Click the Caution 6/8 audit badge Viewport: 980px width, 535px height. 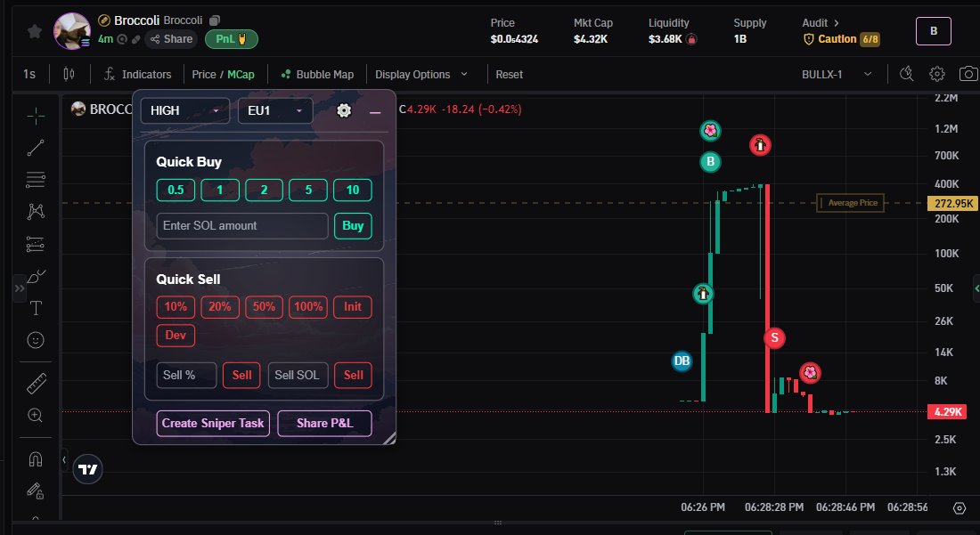click(841, 39)
